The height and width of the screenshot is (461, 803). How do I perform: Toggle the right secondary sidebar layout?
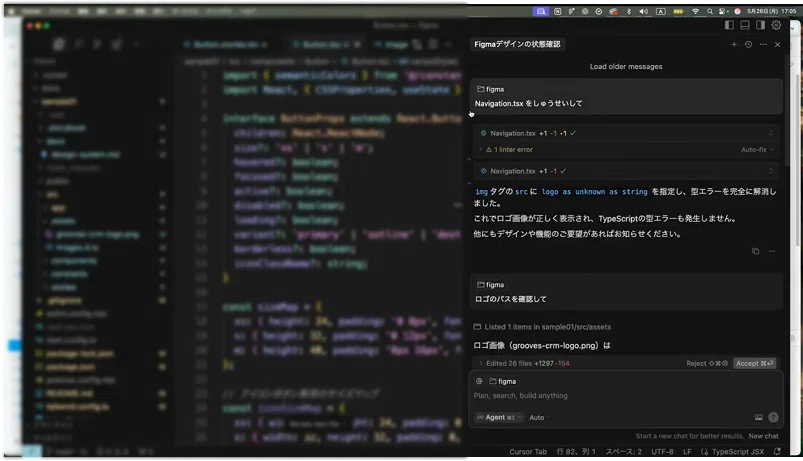click(760, 25)
